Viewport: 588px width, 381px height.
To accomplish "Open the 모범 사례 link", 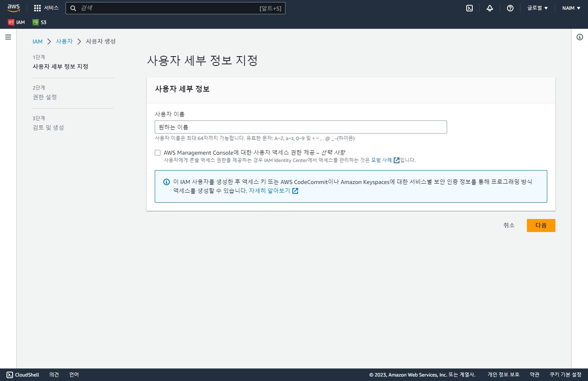I will click(382, 160).
